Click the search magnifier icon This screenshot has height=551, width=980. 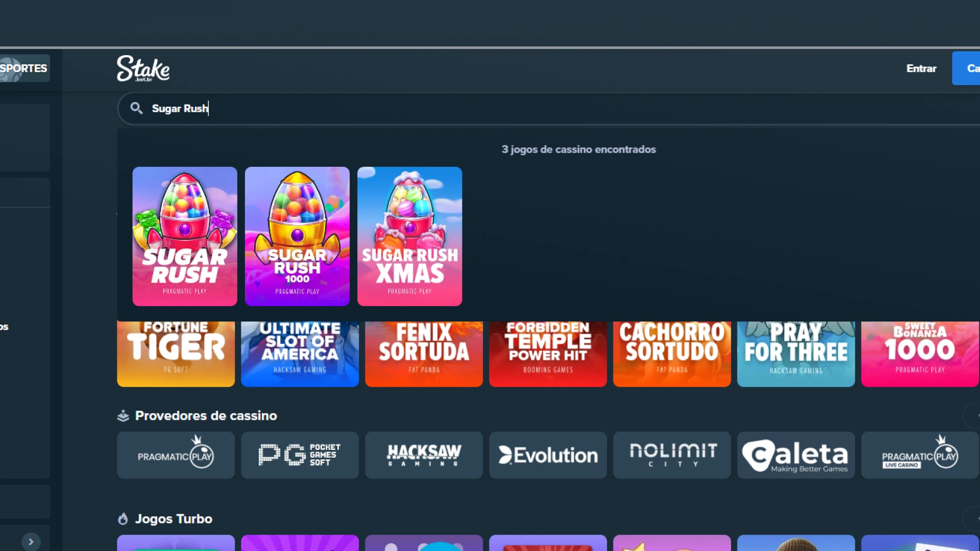coord(136,108)
